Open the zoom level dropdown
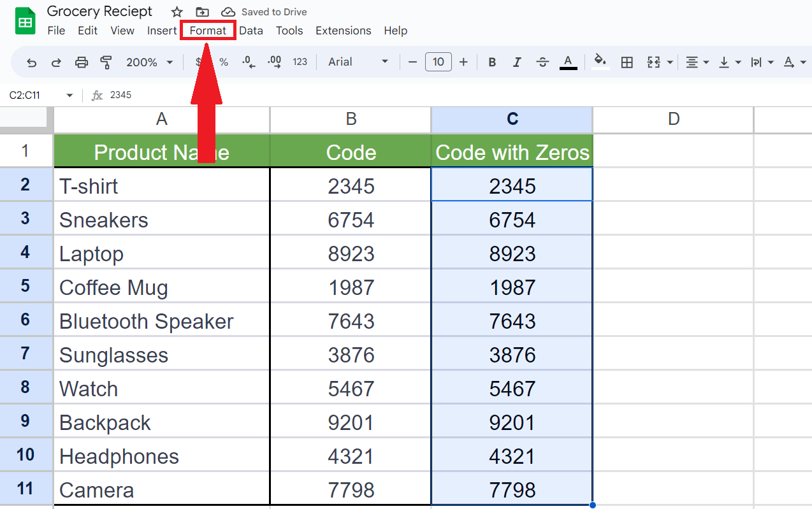The width and height of the screenshot is (812, 509). pos(150,62)
